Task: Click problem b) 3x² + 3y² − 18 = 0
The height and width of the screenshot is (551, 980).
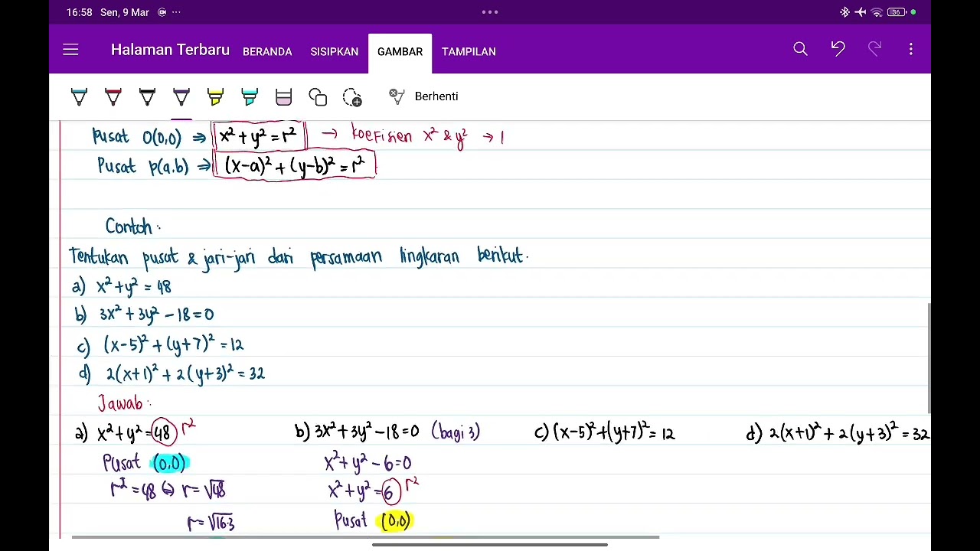Action: tap(145, 315)
